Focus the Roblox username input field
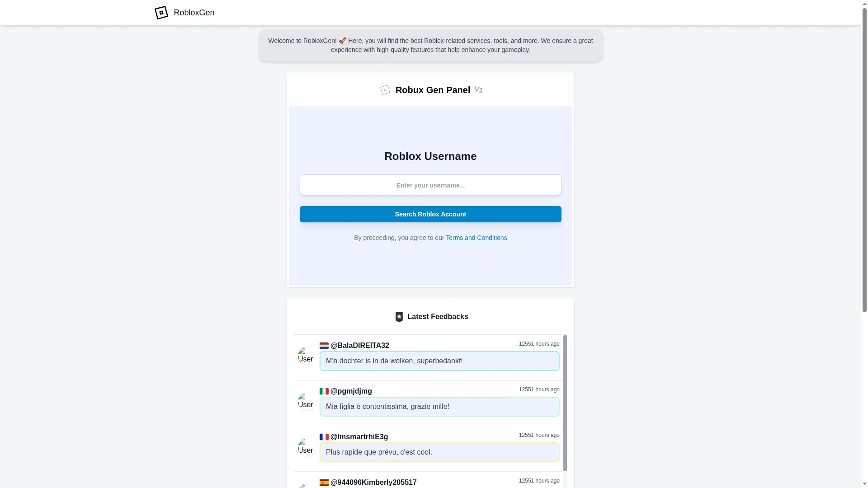 click(430, 185)
